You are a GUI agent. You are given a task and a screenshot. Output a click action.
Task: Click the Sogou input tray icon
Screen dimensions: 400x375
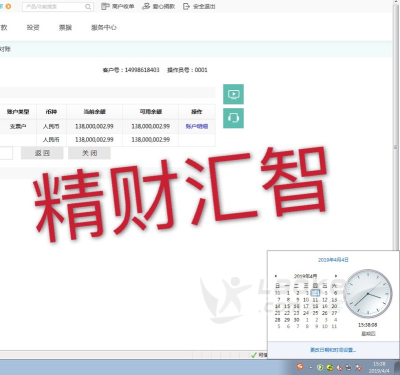[x=300, y=367]
